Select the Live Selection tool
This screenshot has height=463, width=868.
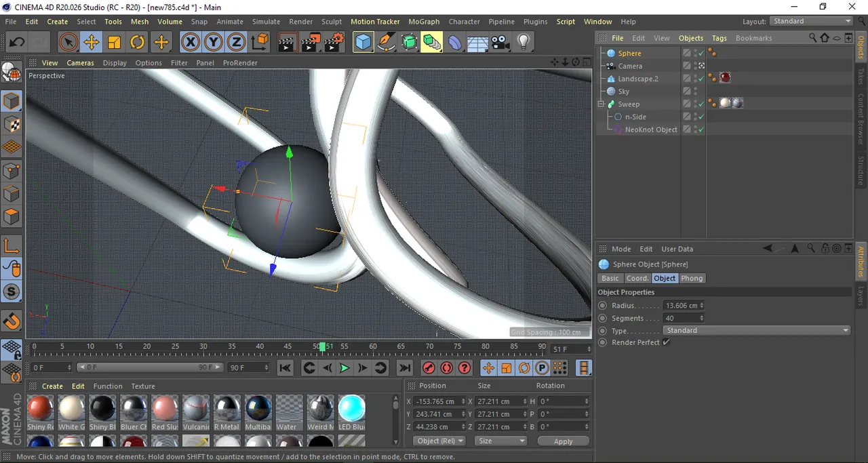pyautogui.click(x=68, y=43)
